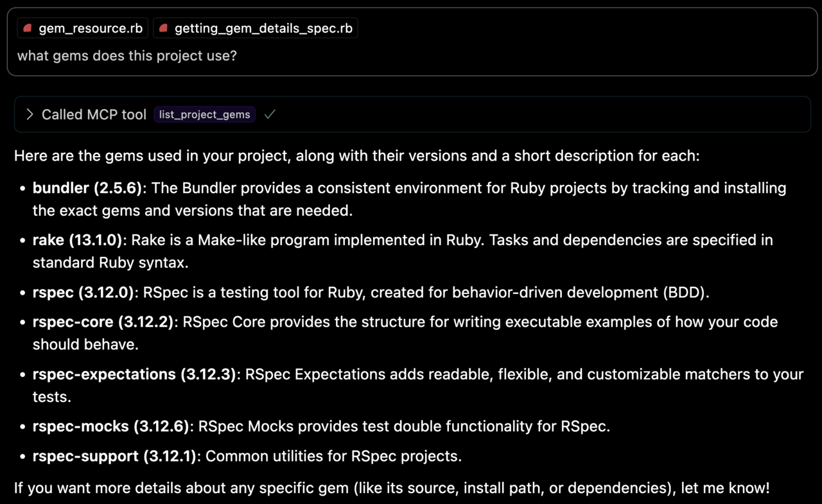Click the Ruby icon on getting_gem_details_spec.rb chip
This screenshot has height=504, width=822.
[162, 28]
